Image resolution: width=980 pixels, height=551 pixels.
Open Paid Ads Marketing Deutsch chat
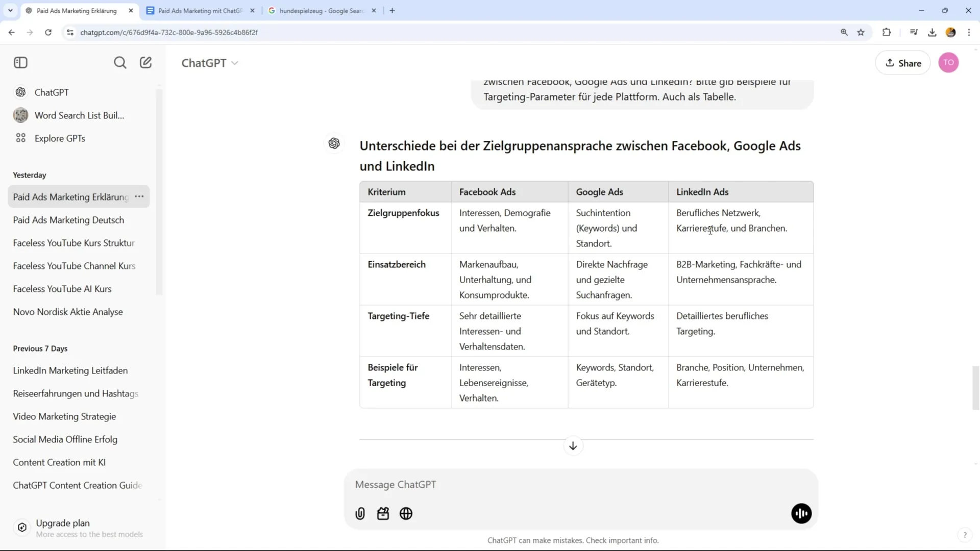coord(79,220)
